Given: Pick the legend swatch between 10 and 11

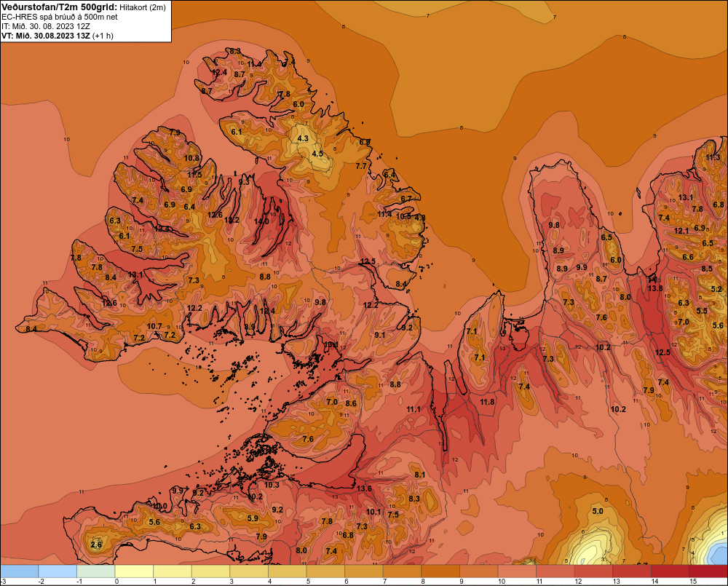Looking at the screenshot, I should pos(517,571).
